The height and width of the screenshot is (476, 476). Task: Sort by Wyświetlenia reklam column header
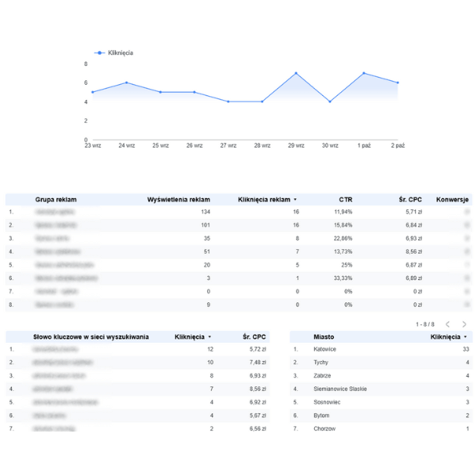[178, 199]
